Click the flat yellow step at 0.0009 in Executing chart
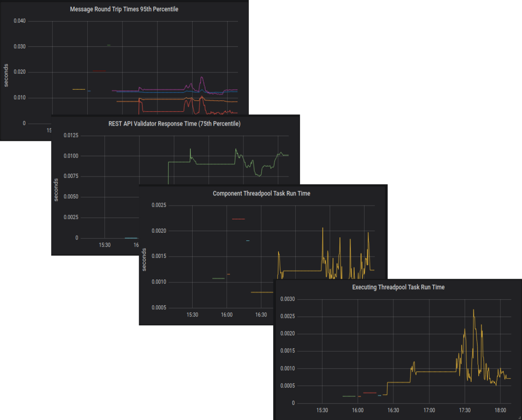 [434, 371]
